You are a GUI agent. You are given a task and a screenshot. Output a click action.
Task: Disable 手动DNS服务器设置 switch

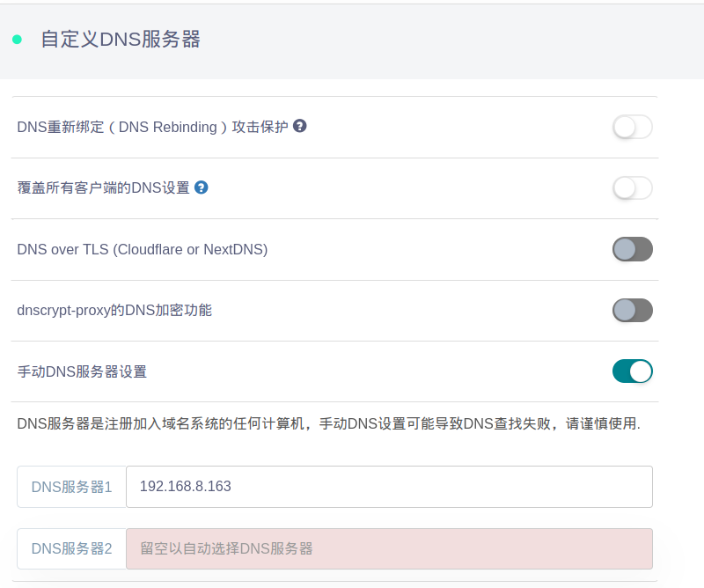pyautogui.click(x=632, y=371)
